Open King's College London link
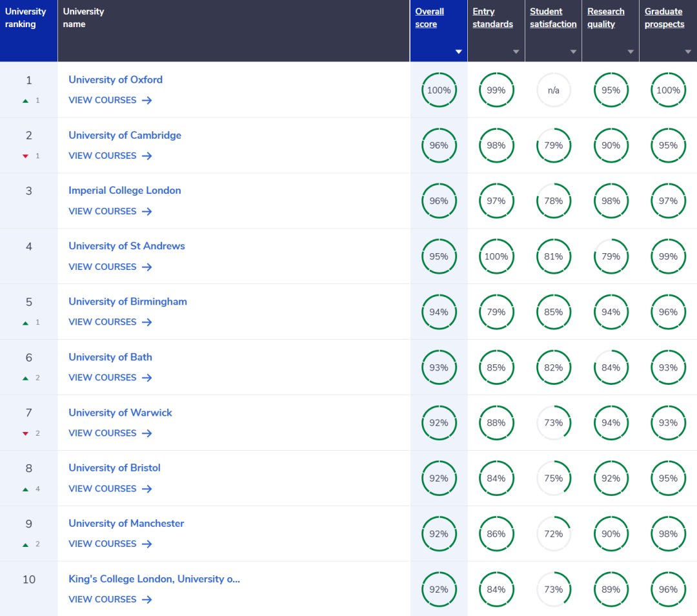697x616 pixels. click(154, 579)
